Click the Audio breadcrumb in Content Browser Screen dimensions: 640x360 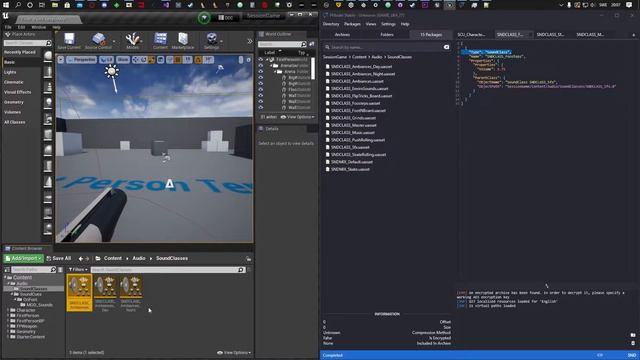pos(139,258)
